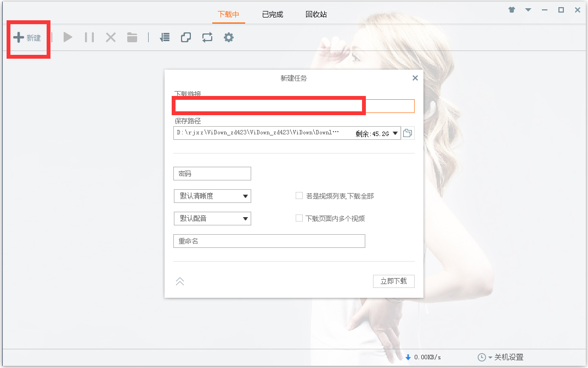Open the 默认配音 dropdown

[x=212, y=218]
